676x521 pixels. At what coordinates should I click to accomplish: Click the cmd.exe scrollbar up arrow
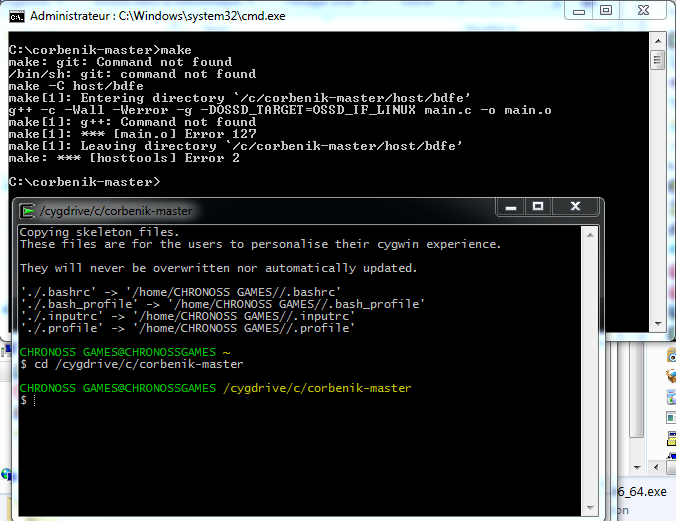coord(658,41)
